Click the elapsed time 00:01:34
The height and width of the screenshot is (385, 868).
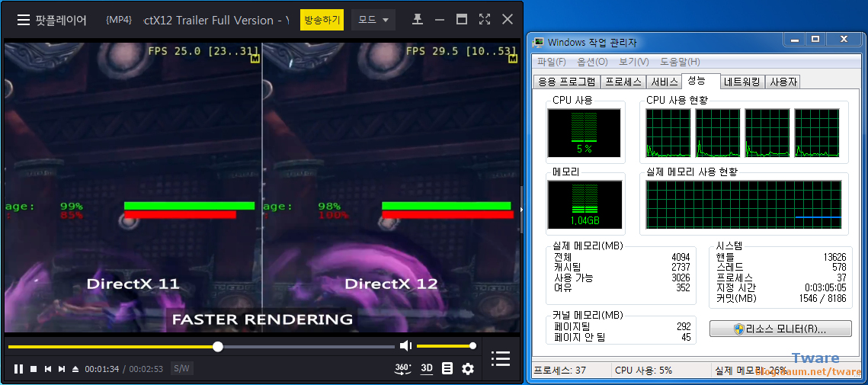click(102, 369)
